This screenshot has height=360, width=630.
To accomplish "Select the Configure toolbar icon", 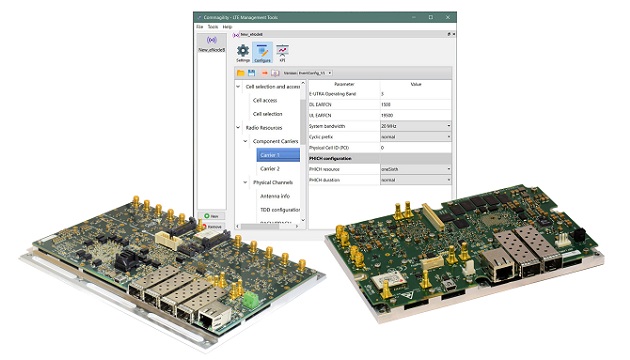I will 262,53.
